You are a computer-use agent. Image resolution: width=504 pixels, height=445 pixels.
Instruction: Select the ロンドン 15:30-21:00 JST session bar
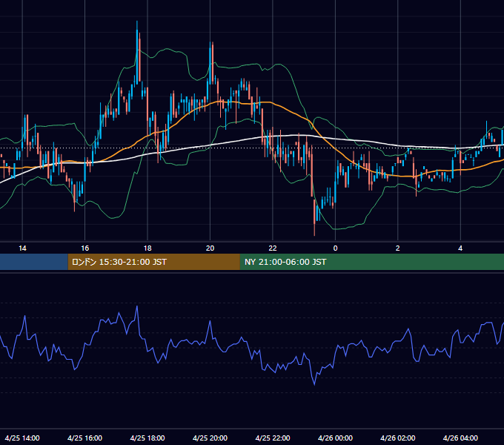[154, 262]
